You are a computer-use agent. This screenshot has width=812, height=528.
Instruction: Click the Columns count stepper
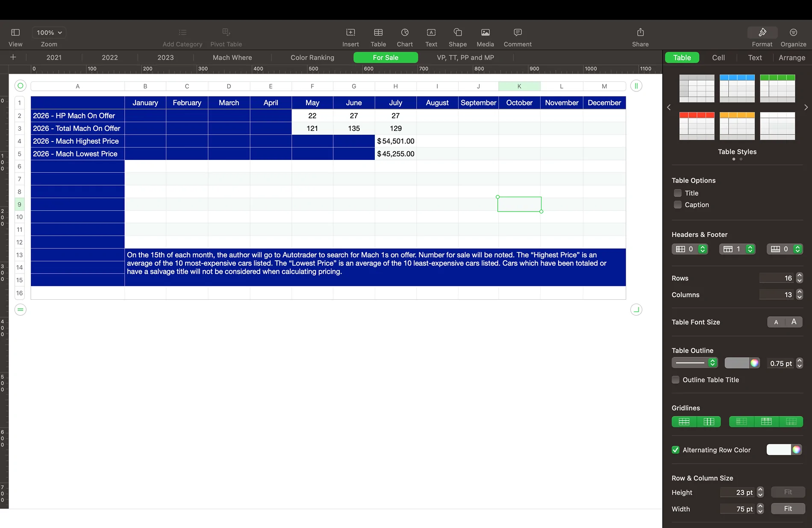pos(800,295)
